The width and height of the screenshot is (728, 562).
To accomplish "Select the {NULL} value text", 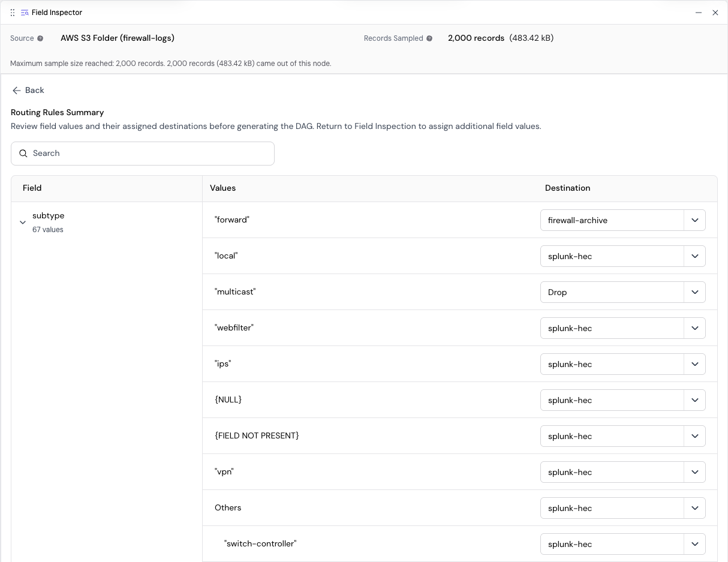I will click(228, 400).
